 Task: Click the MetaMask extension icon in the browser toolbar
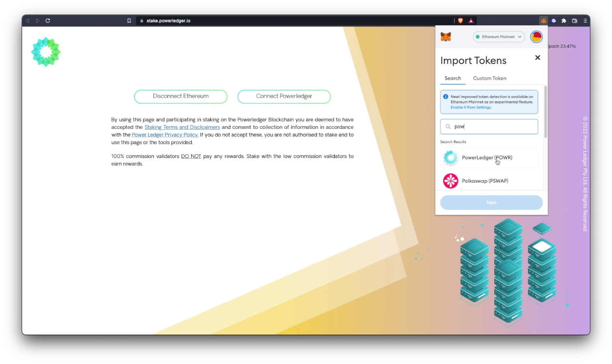point(543,21)
